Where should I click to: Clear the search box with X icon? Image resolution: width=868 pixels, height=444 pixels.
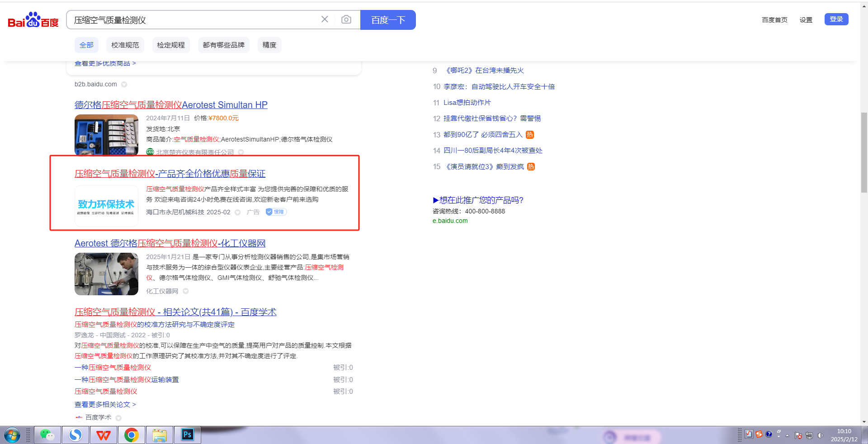[325, 19]
